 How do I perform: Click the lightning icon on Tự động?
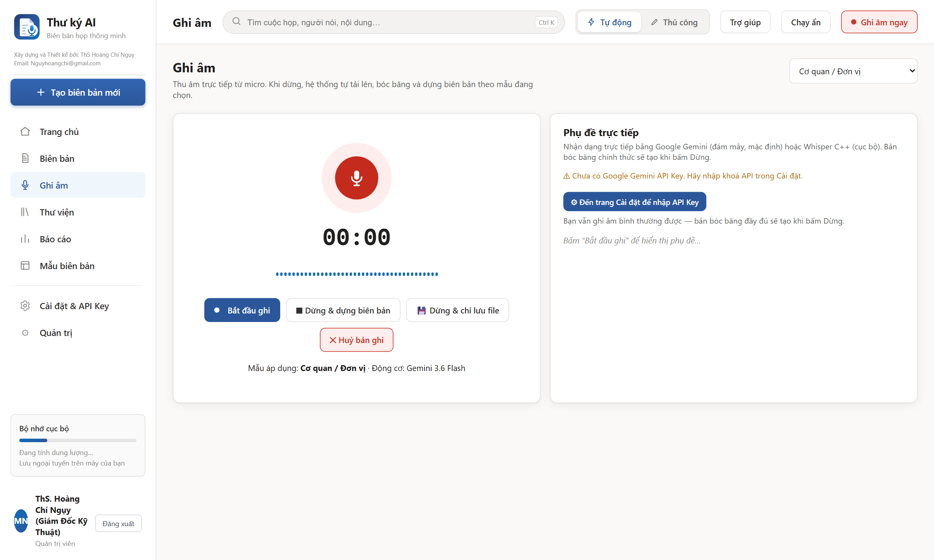coord(591,22)
